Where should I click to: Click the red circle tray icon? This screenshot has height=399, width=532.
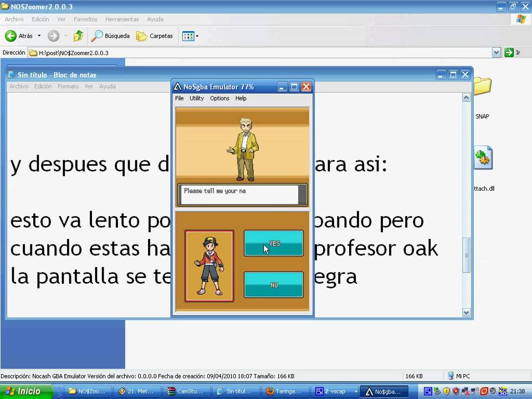(x=484, y=391)
